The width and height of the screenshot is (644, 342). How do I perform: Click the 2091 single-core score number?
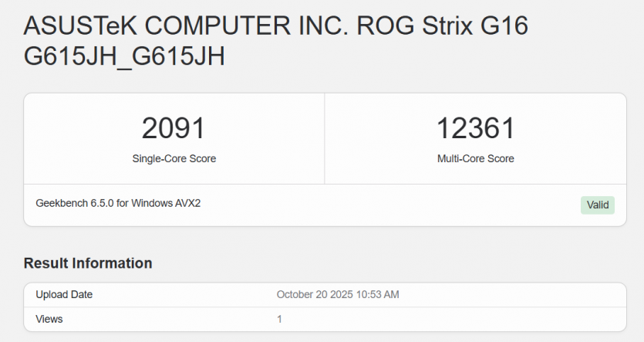coord(174,128)
